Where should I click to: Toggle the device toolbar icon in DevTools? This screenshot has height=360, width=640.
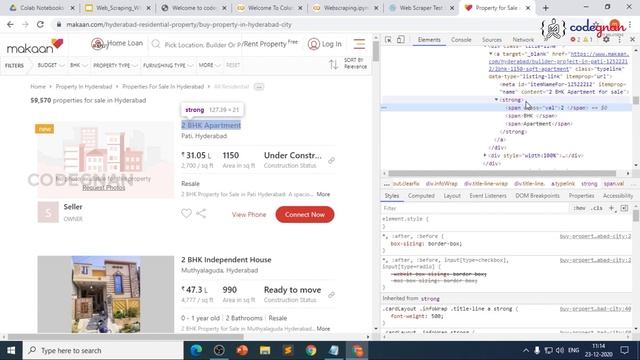401,40
